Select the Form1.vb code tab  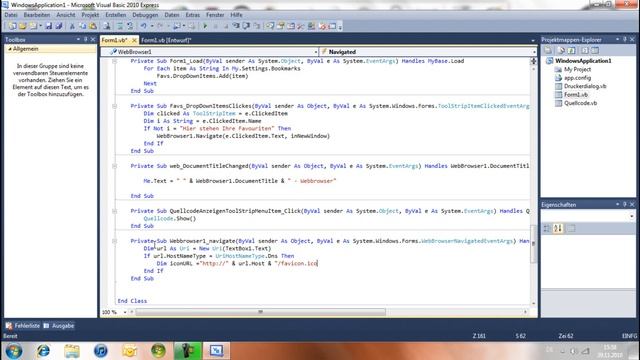click(x=114, y=40)
